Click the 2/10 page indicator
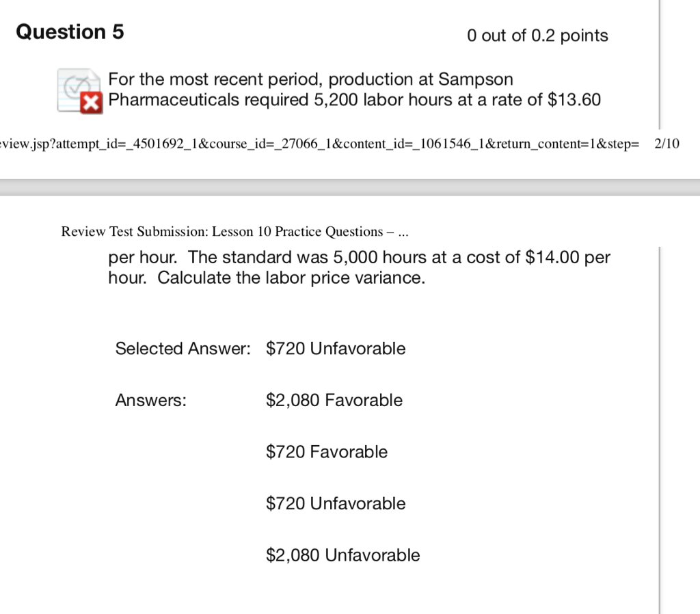 [667, 144]
